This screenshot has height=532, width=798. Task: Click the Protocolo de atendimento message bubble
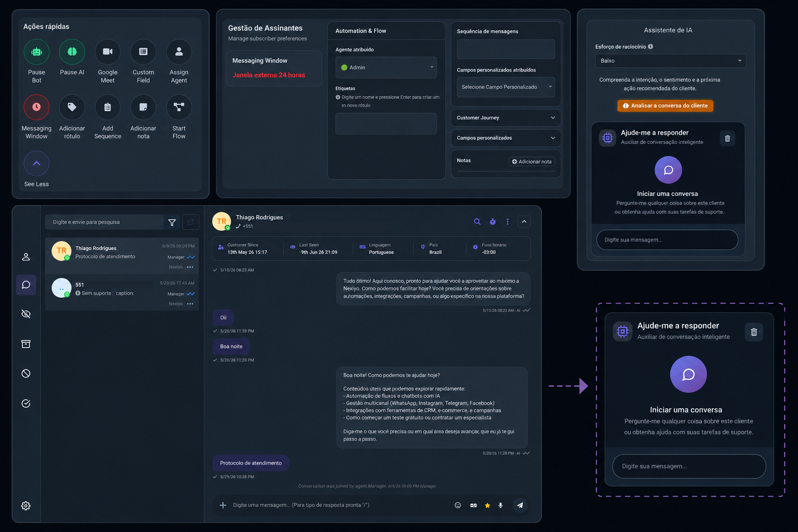pos(251,463)
